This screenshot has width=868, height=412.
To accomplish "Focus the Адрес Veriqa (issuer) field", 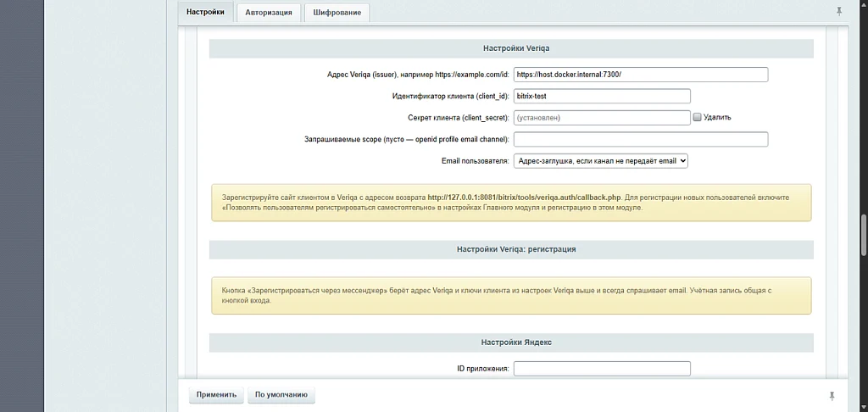I will click(641, 75).
